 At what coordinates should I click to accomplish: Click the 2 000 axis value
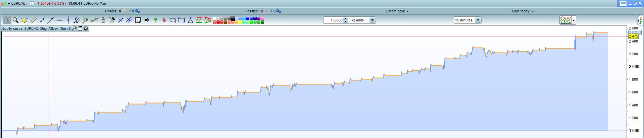coord(634,67)
